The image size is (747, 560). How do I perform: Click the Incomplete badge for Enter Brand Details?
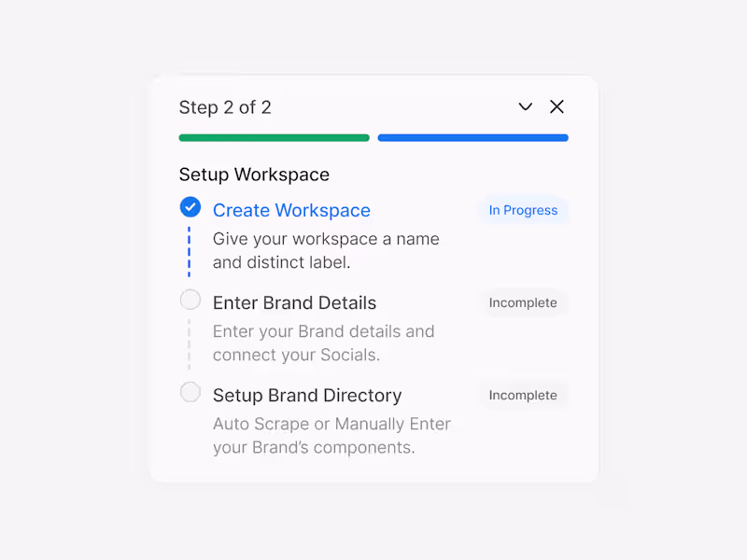click(523, 302)
